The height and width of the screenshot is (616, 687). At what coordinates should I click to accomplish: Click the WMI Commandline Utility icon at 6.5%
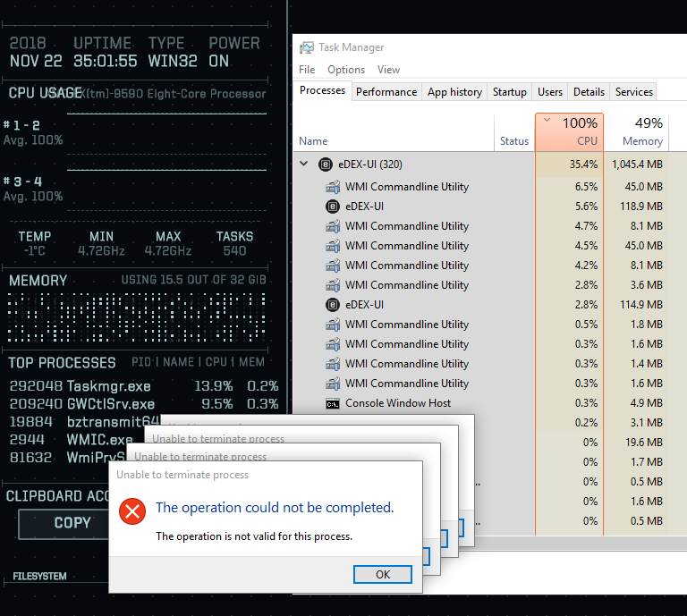[333, 187]
